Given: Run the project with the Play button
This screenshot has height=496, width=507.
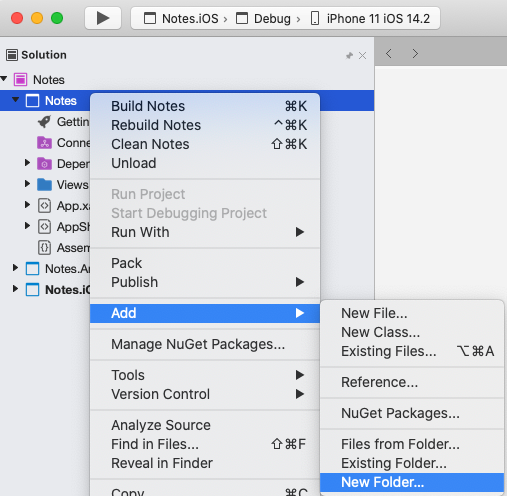Looking at the screenshot, I should click(x=103, y=18).
